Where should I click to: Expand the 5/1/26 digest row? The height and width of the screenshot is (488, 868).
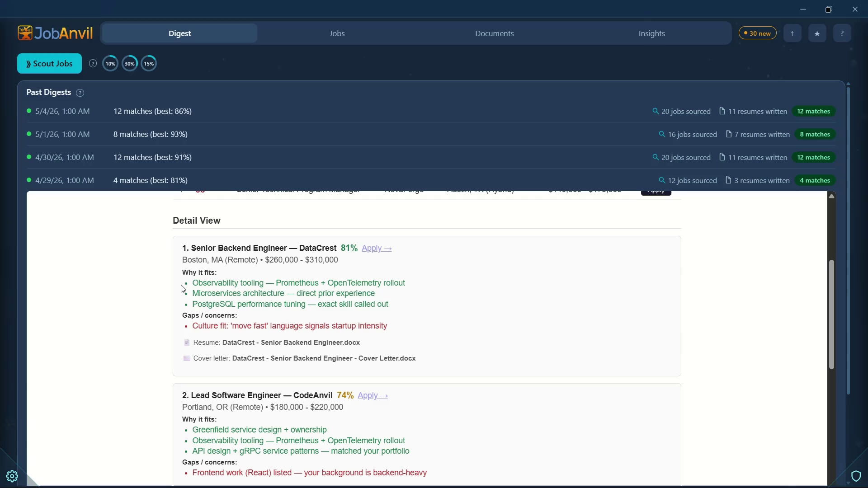[x=431, y=134]
